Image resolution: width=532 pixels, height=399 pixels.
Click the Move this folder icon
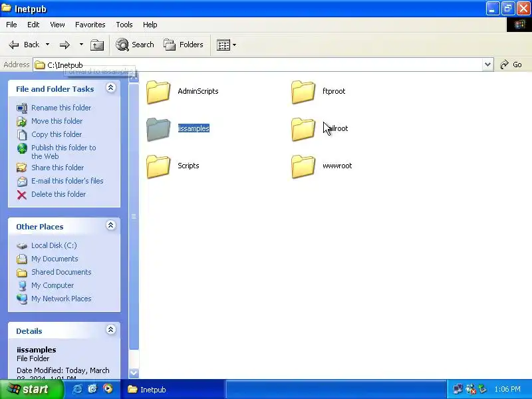[22, 121]
